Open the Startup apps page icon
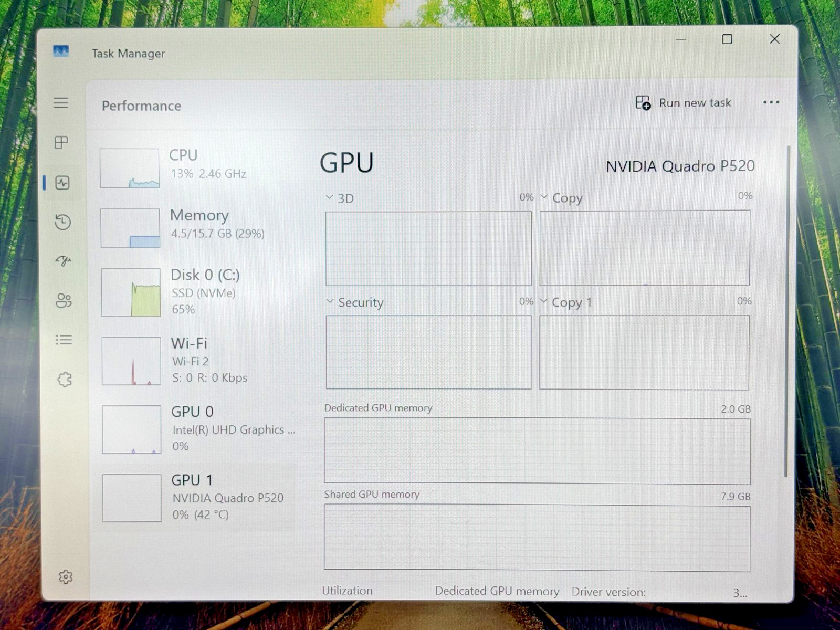This screenshot has height=630, width=840. click(63, 261)
